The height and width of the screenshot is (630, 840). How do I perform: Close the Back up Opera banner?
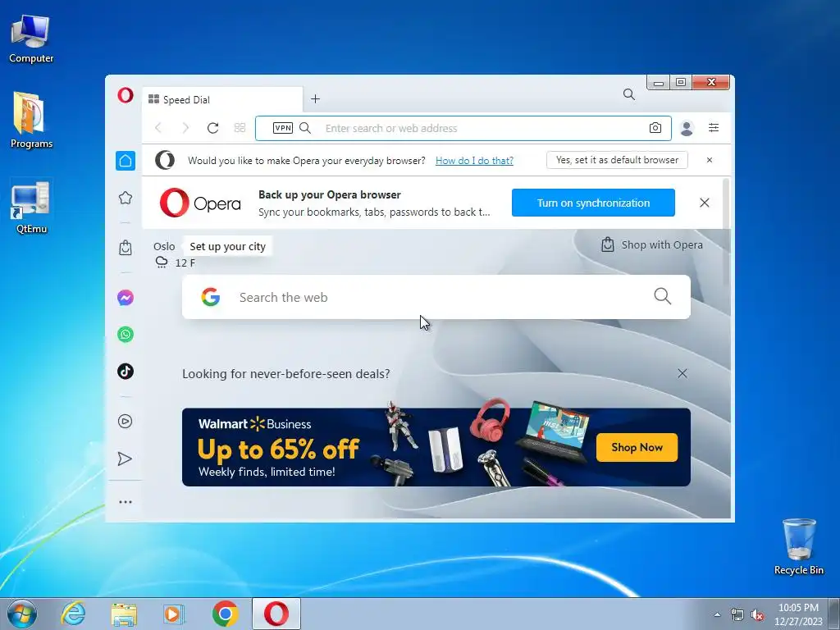click(x=705, y=203)
